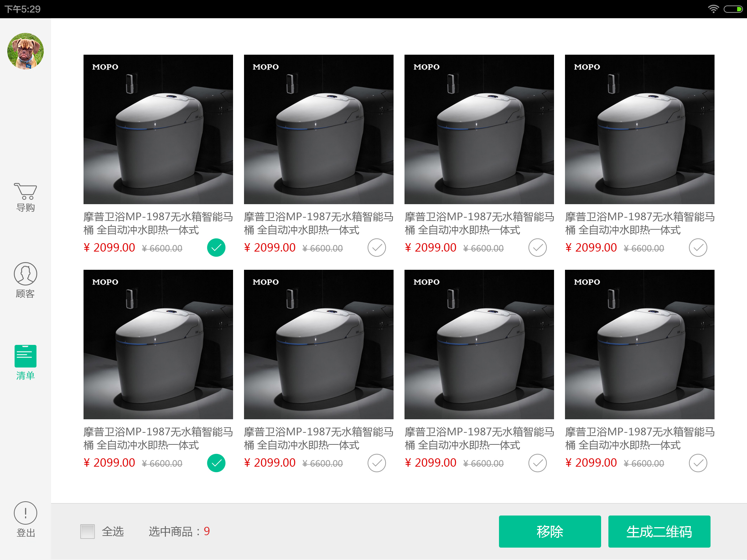This screenshot has height=560, width=747.
Task: Click product title under second top-row image
Action: coord(319,223)
